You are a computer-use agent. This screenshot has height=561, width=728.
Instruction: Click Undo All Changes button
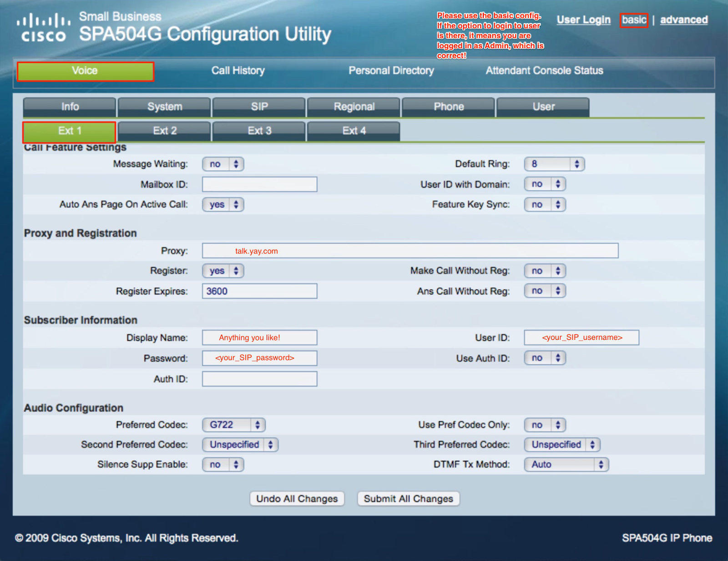pos(297,499)
